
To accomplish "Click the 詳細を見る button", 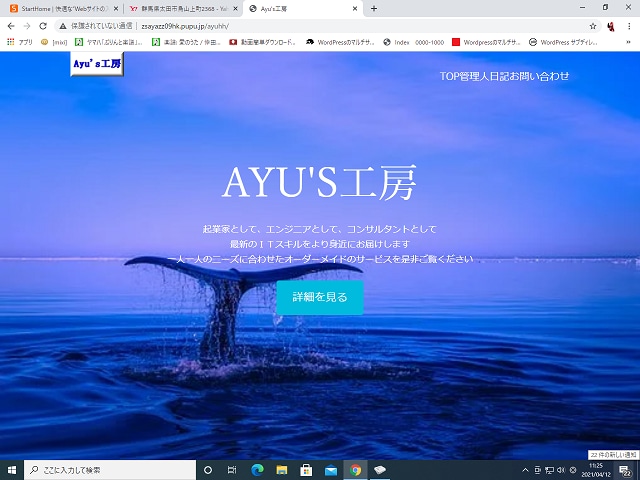I will pyautogui.click(x=320, y=297).
